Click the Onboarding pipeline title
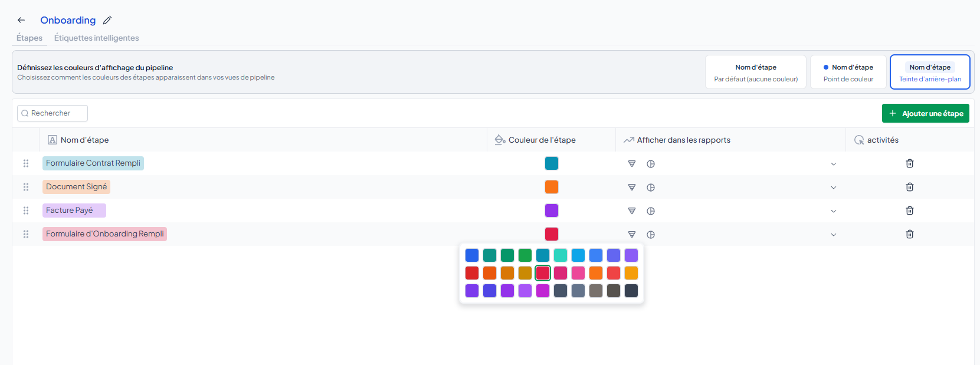 68,20
